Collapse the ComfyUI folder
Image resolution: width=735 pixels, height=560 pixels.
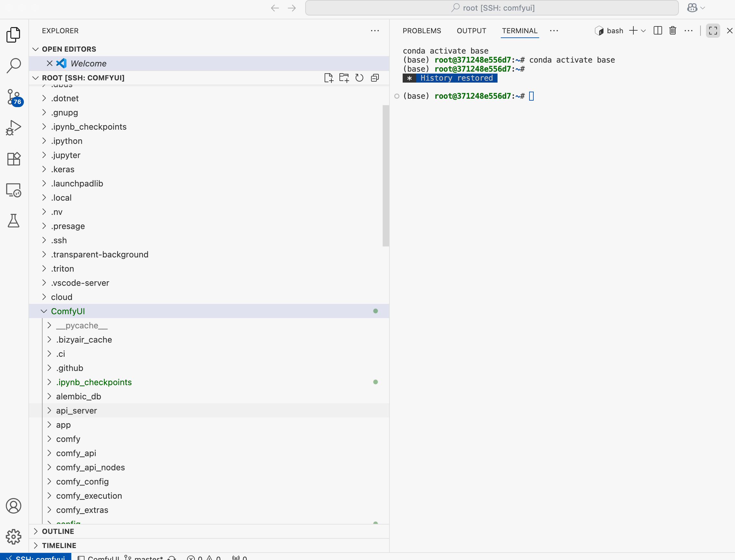point(44,311)
